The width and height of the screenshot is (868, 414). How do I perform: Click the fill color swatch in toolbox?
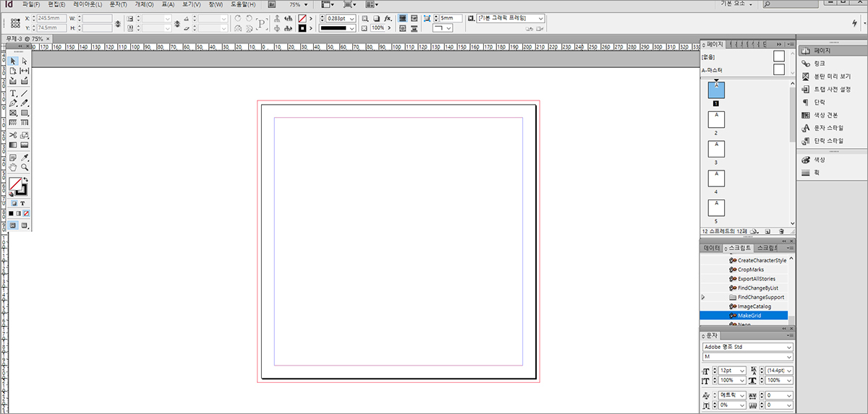[x=14, y=185]
